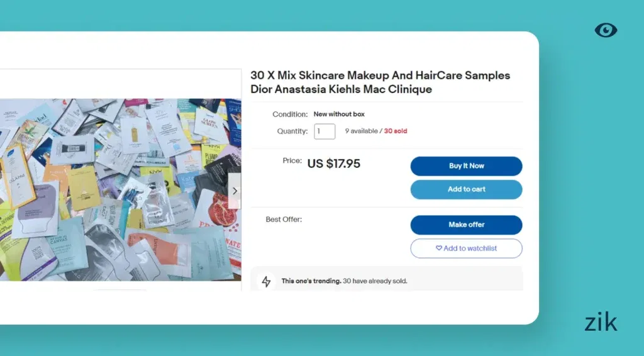
Task: Click New without box condition text
Action: coord(339,114)
